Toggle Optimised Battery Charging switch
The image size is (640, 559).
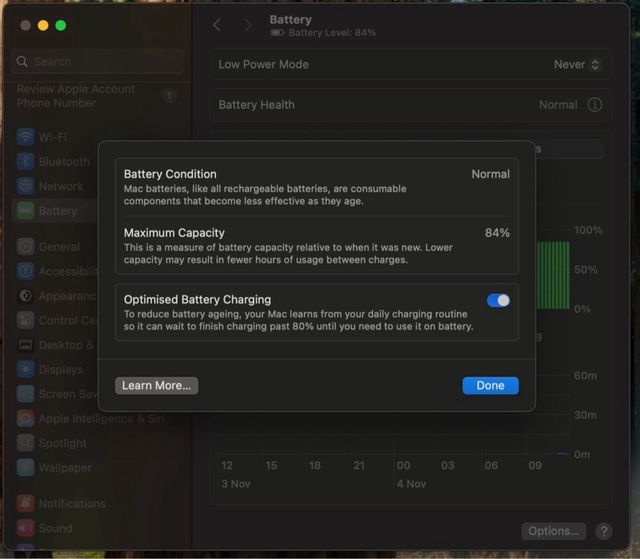498,301
